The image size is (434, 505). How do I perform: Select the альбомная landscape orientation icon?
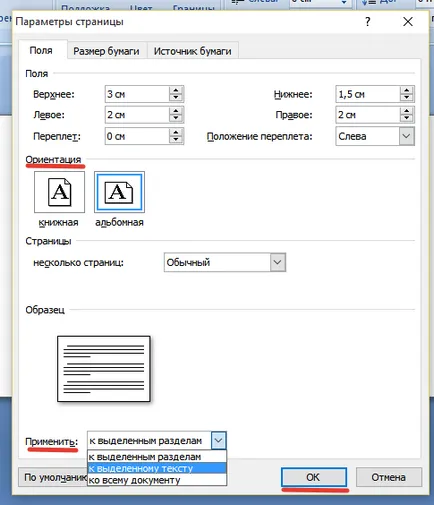click(x=119, y=192)
